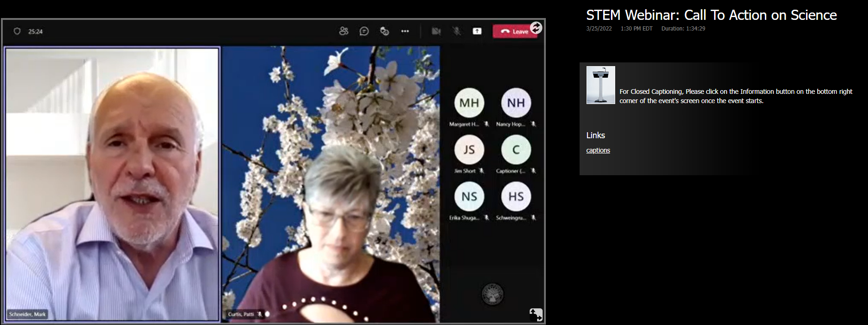The image size is (868, 325).
Task: Click the podium thumbnail image
Action: click(600, 85)
